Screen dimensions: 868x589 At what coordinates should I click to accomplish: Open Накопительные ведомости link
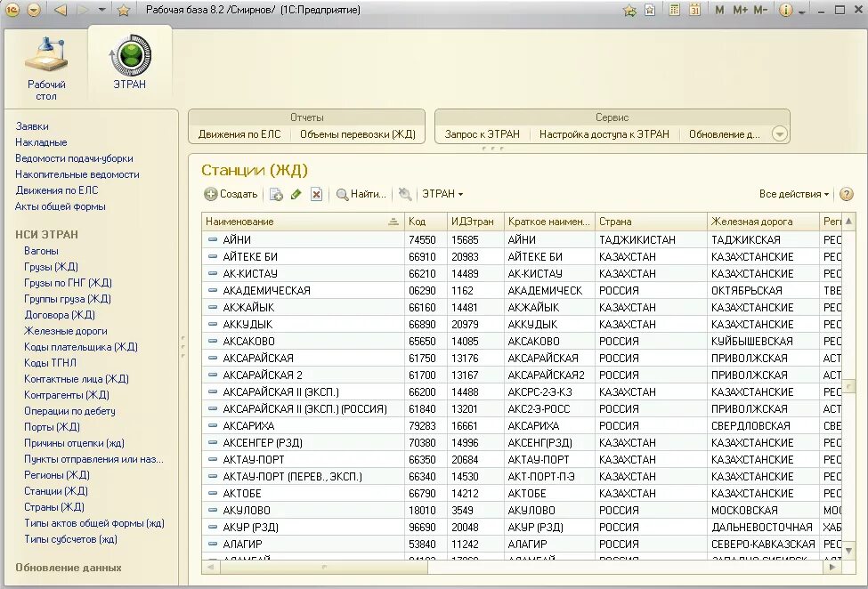[77, 174]
